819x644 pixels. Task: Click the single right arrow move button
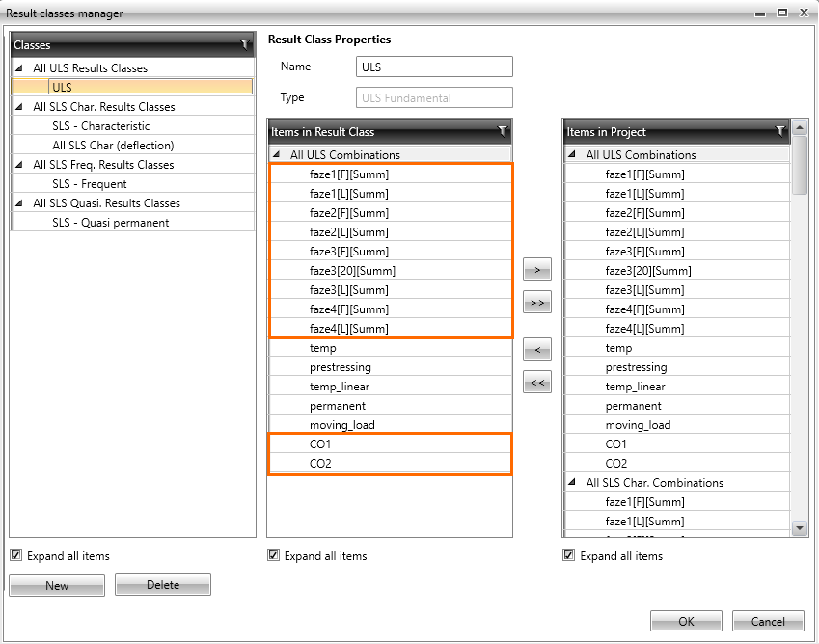pyautogui.click(x=537, y=271)
